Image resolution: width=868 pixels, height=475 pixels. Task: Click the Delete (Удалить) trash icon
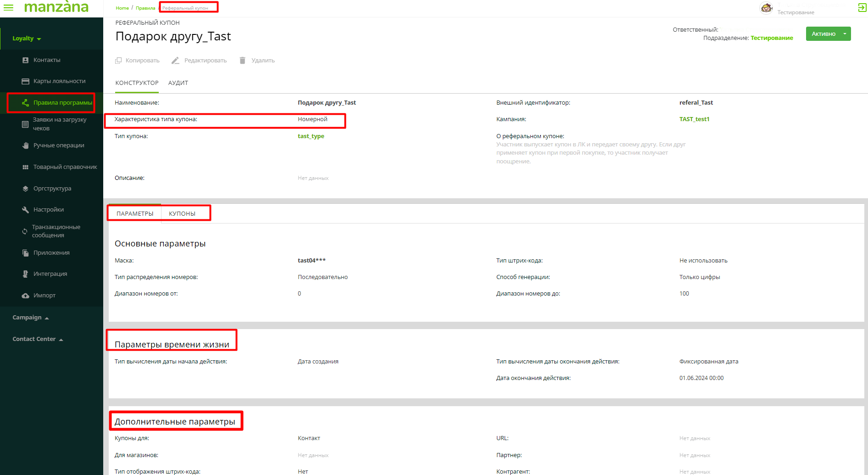[243, 61]
